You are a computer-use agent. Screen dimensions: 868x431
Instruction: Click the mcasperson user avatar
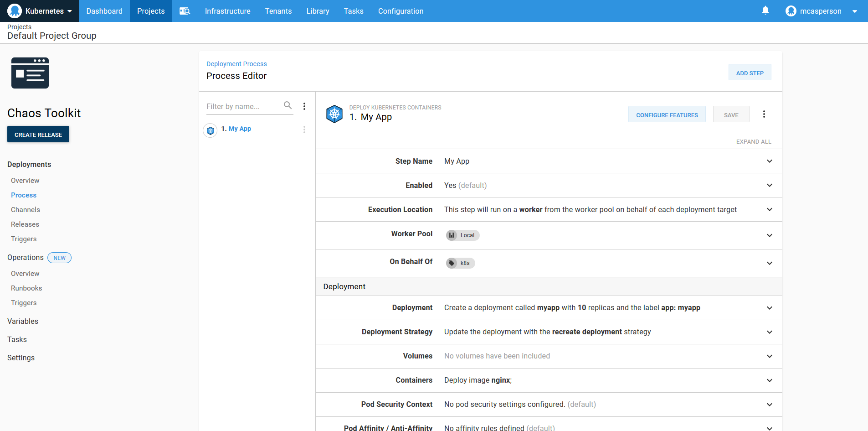(791, 11)
